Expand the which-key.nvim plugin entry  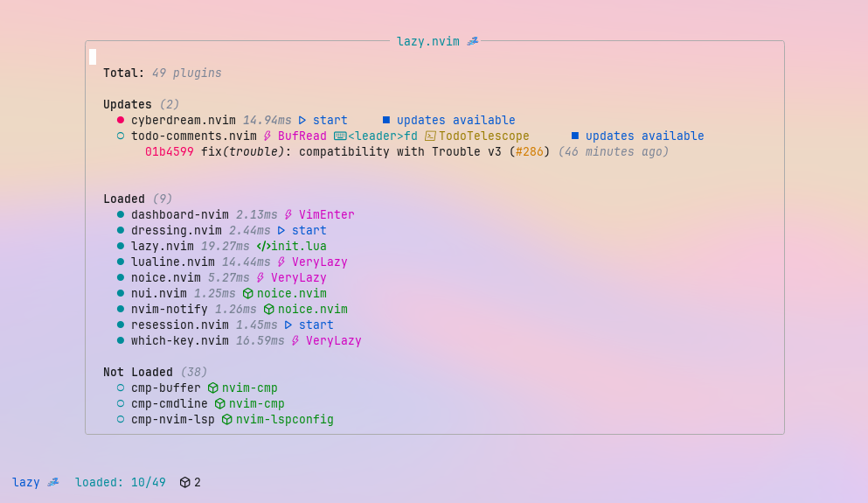point(180,340)
